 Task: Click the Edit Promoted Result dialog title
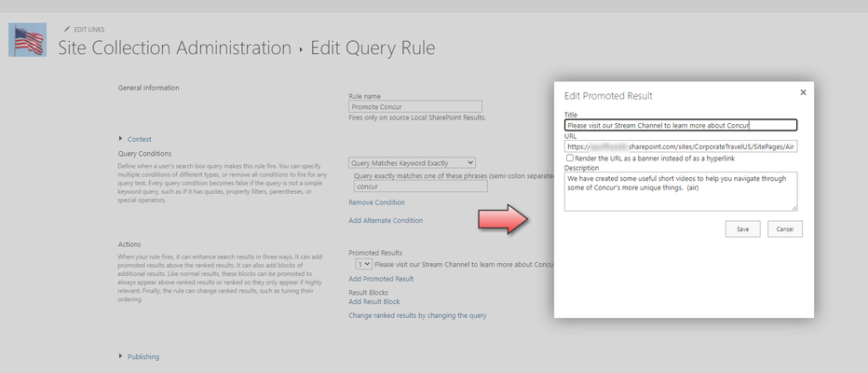coord(608,96)
